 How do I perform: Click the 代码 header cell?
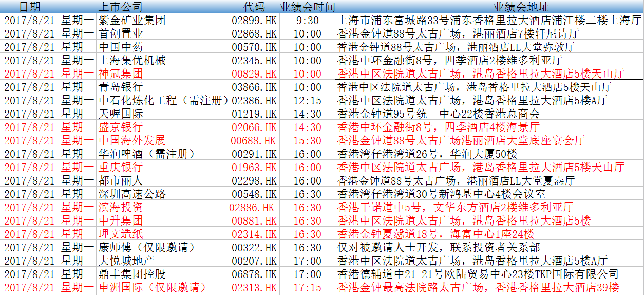(254, 7)
